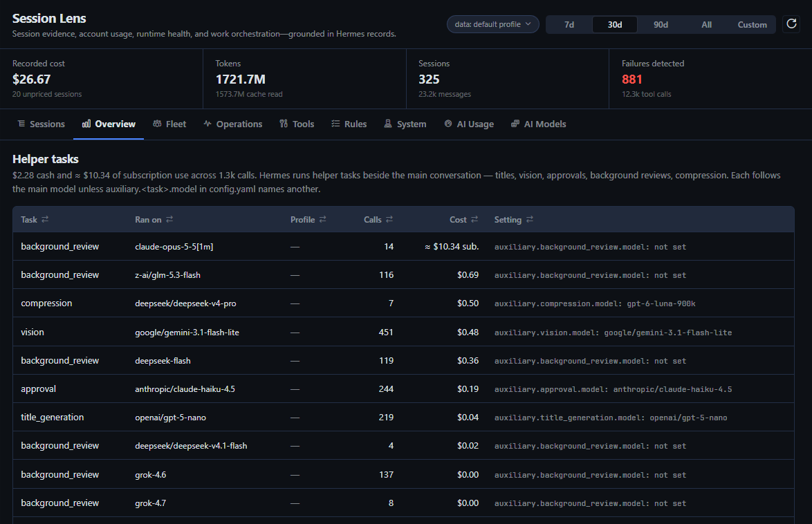
Task: Click auxiliary.compression.model: gpt-6-luna-900k setting
Action: [595, 303]
